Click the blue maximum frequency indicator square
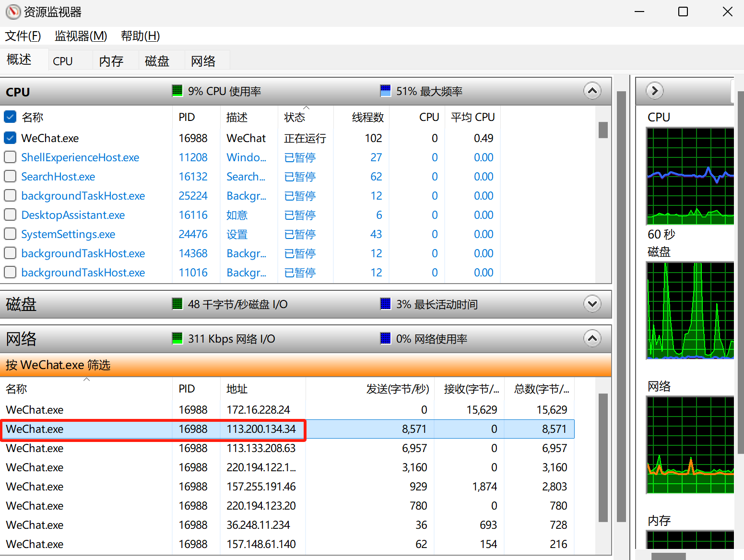 pyautogui.click(x=385, y=91)
